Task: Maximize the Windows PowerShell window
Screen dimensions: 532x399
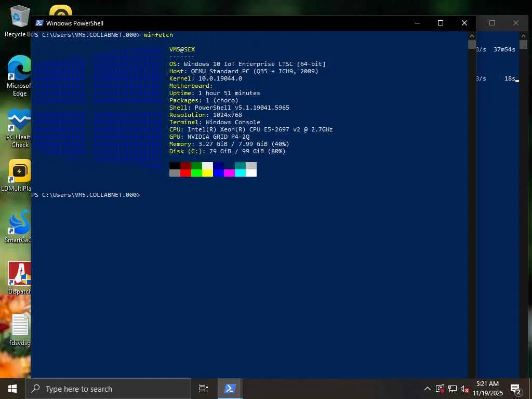Action: point(441,23)
